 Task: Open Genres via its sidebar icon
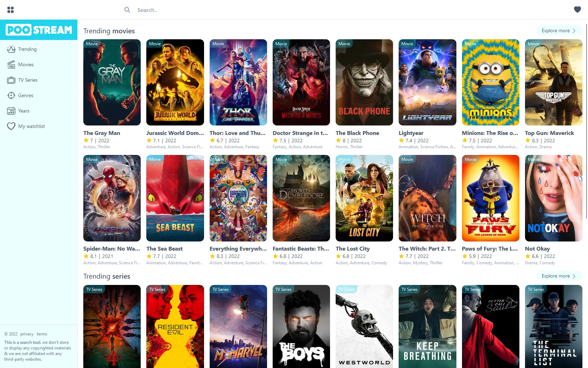point(10,95)
